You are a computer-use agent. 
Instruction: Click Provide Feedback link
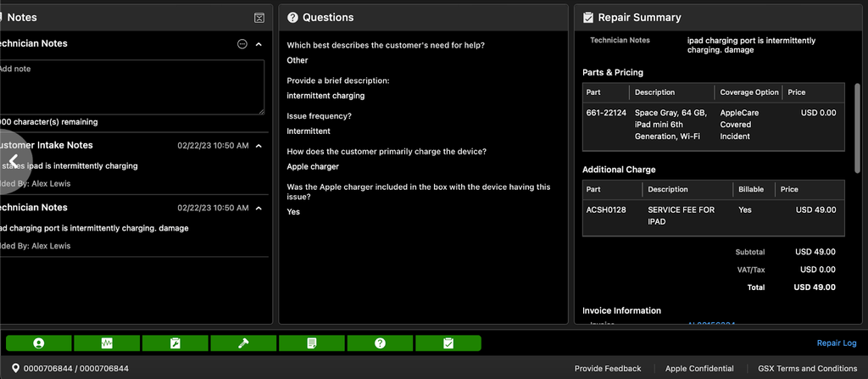tap(608, 369)
